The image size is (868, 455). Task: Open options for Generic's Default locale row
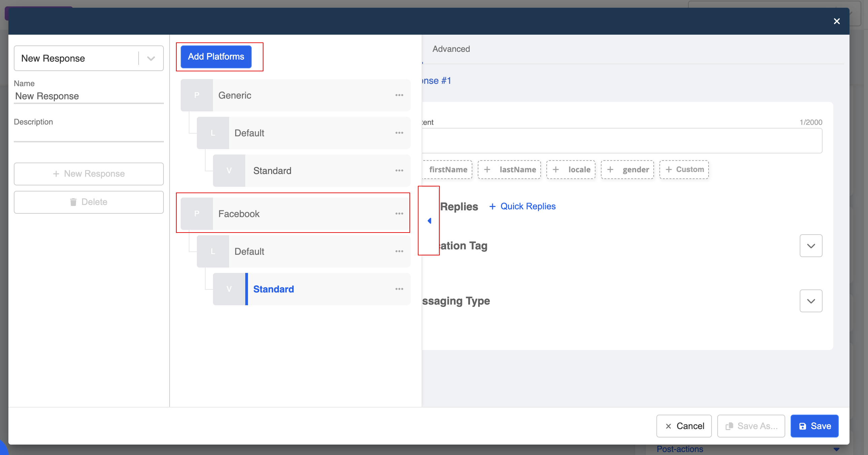(x=399, y=133)
